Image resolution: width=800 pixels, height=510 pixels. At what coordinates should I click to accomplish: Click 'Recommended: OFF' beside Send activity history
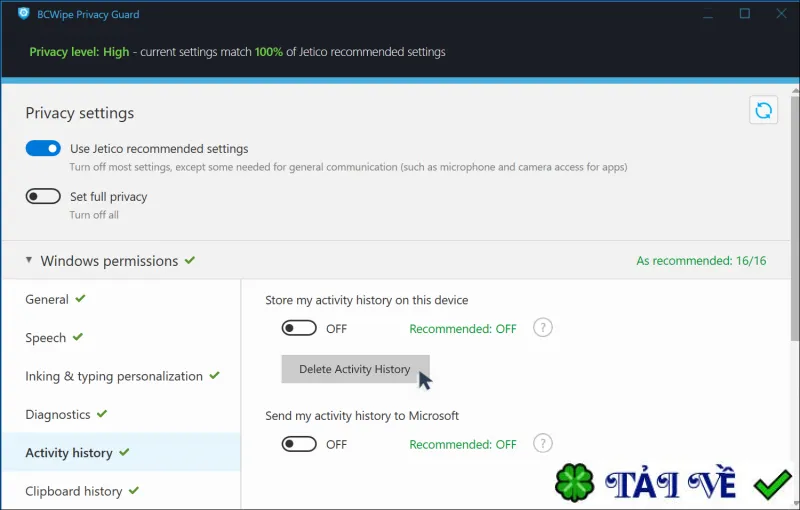(x=463, y=445)
